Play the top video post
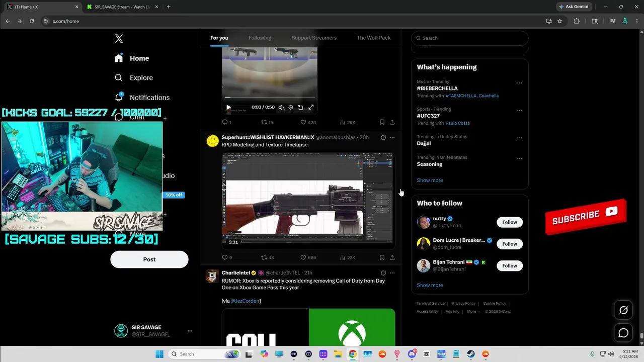 228,107
